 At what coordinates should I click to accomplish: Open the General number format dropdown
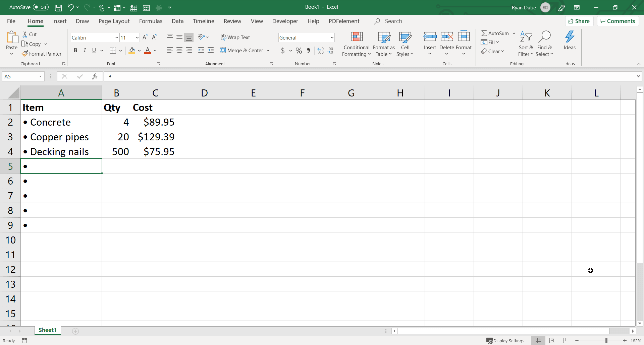coord(332,38)
